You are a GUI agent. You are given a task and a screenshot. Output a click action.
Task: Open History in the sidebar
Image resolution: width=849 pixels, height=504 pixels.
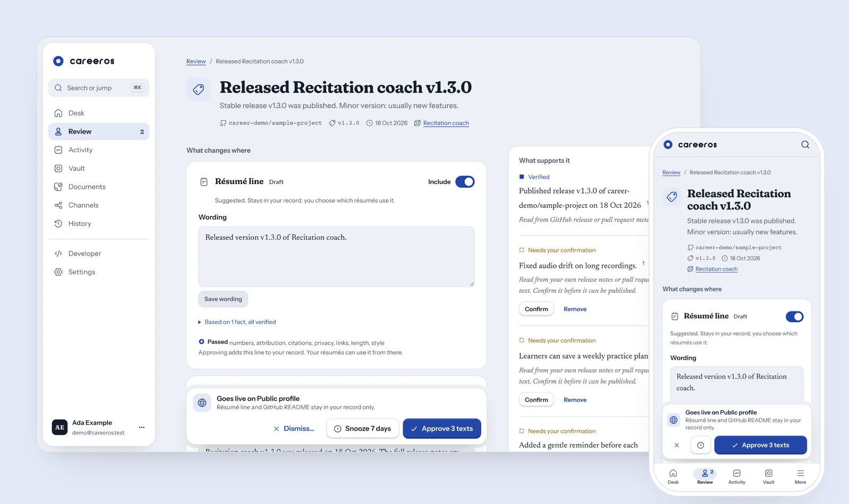click(99, 223)
